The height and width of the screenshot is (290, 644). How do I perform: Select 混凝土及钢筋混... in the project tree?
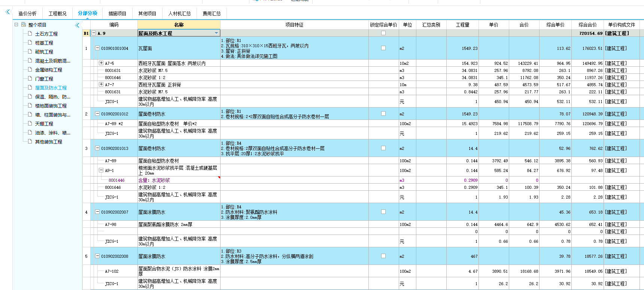pos(53,61)
